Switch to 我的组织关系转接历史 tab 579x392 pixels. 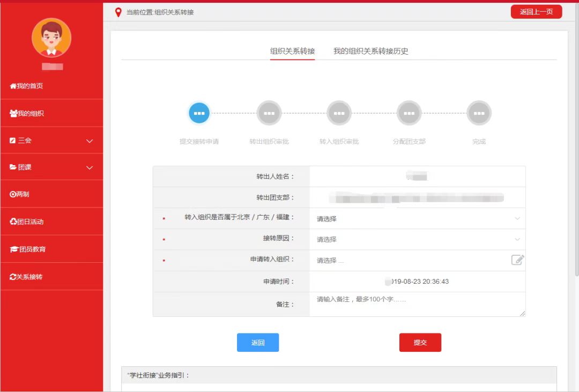coord(371,51)
